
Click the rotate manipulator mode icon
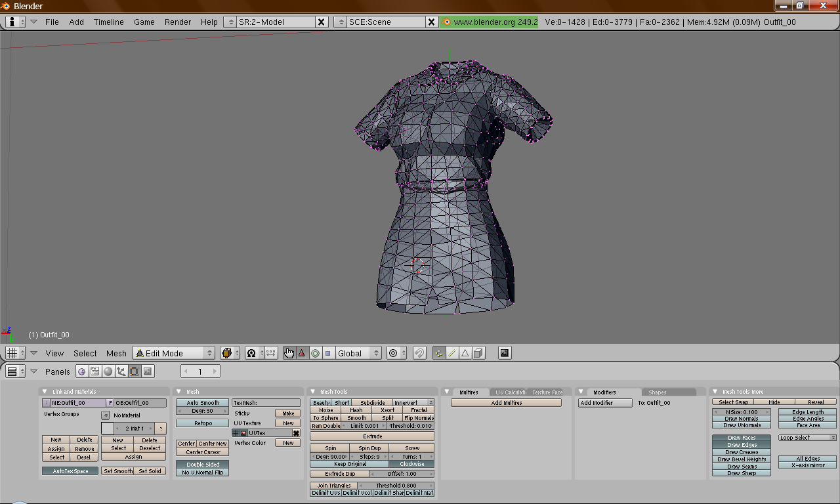[x=315, y=353]
